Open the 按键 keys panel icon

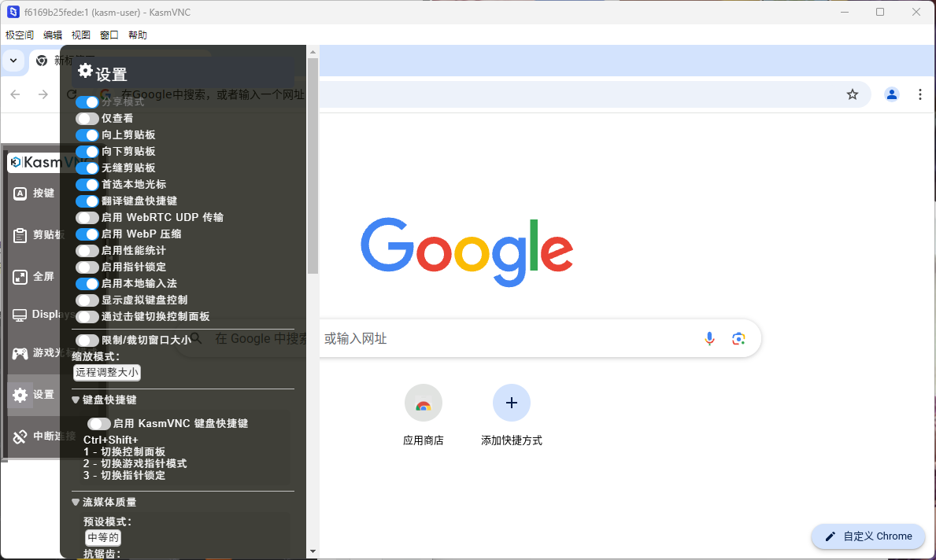20,193
